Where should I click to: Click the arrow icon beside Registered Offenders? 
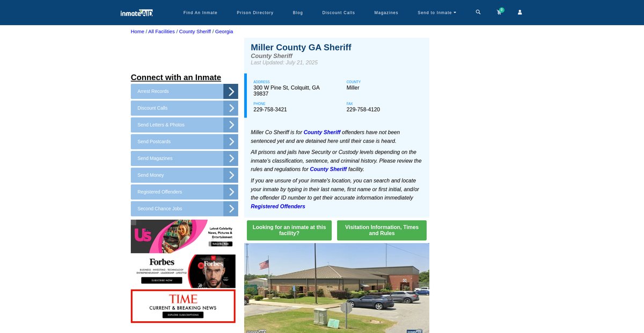231,192
